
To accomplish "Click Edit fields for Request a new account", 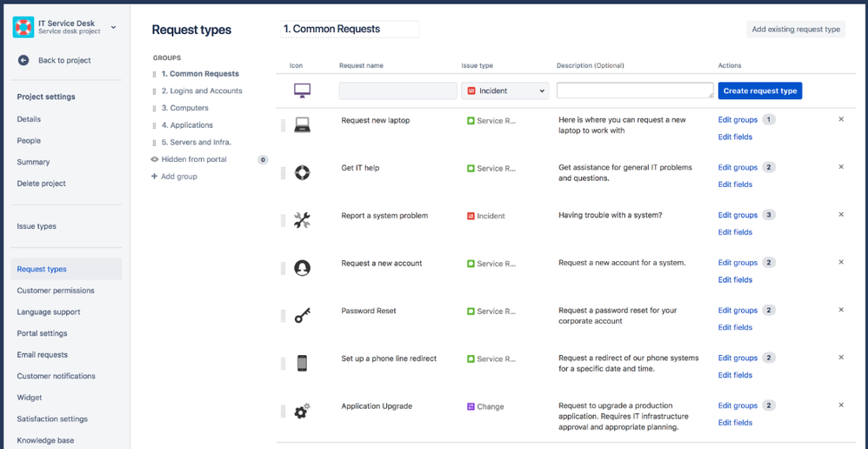I will 735,279.
